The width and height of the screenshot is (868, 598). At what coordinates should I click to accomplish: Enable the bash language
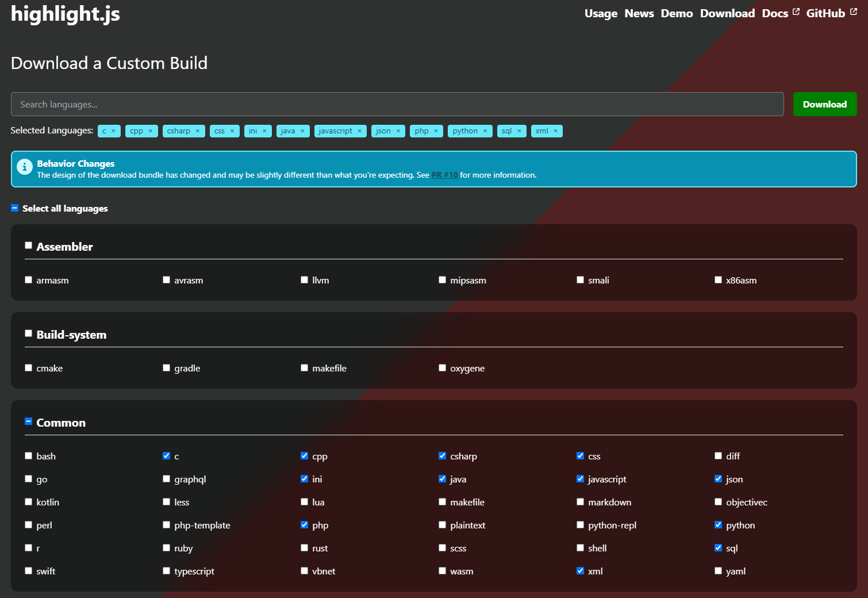tap(28, 456)
